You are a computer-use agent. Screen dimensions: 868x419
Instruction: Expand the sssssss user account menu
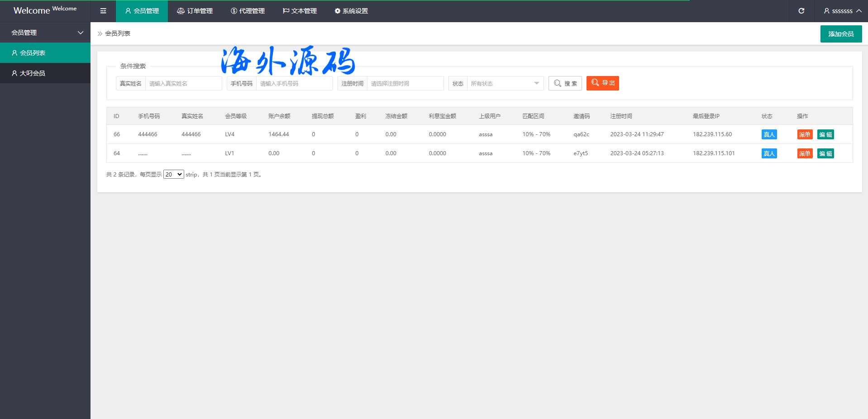point(842,11)
